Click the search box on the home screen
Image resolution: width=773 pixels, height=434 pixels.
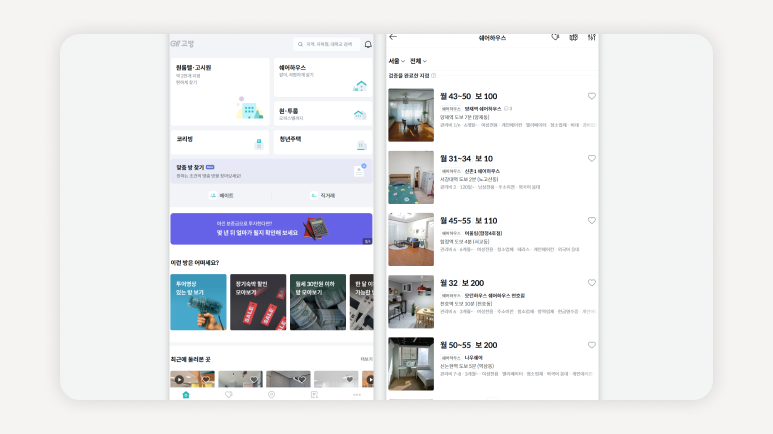[326, 44]
